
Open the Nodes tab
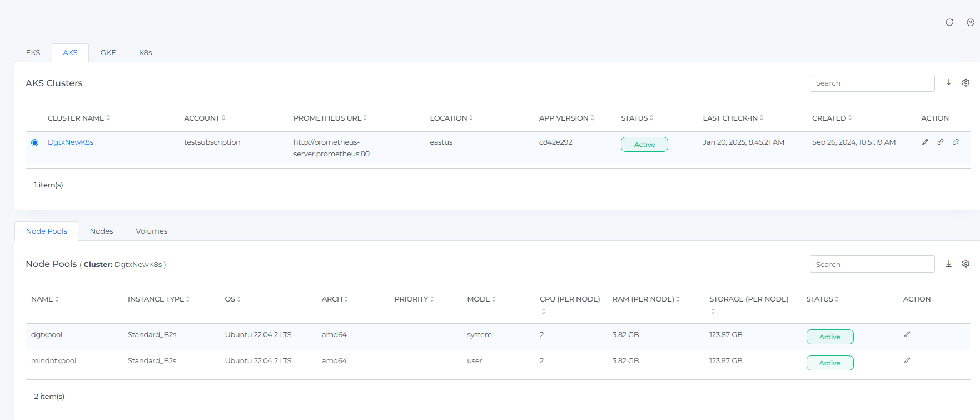click(x=101, y=231)
